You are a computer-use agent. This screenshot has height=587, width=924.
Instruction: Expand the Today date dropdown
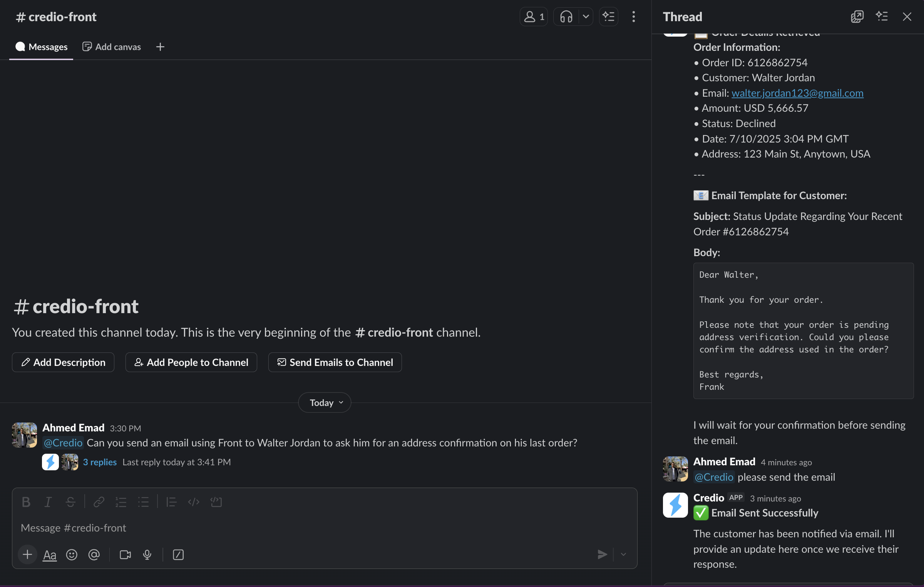(325, 403)
